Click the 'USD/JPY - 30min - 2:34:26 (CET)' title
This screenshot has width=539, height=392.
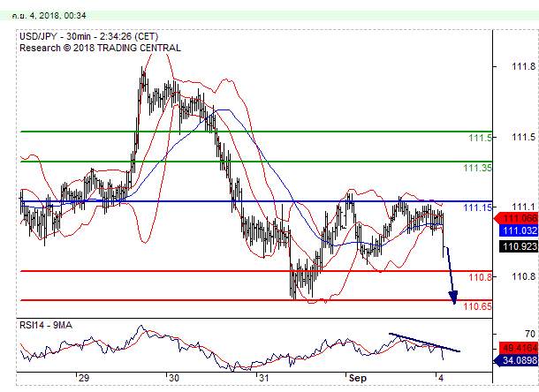click(x=88, y=37)
